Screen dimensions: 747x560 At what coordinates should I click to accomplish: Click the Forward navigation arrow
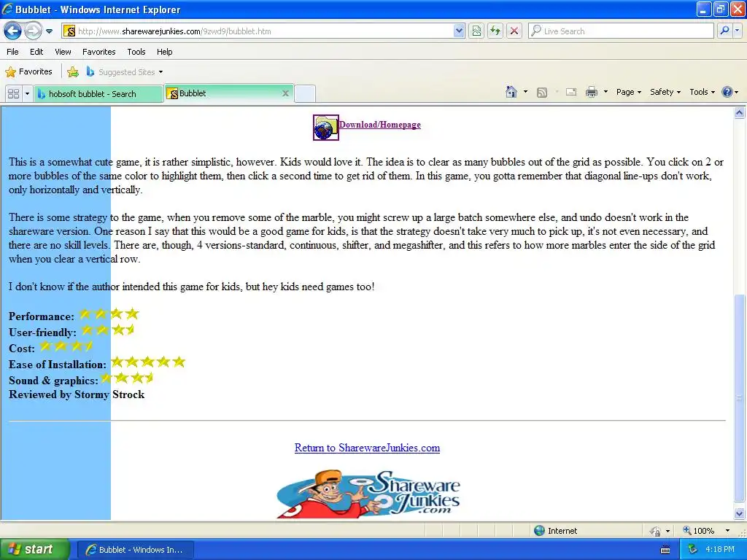33,31
